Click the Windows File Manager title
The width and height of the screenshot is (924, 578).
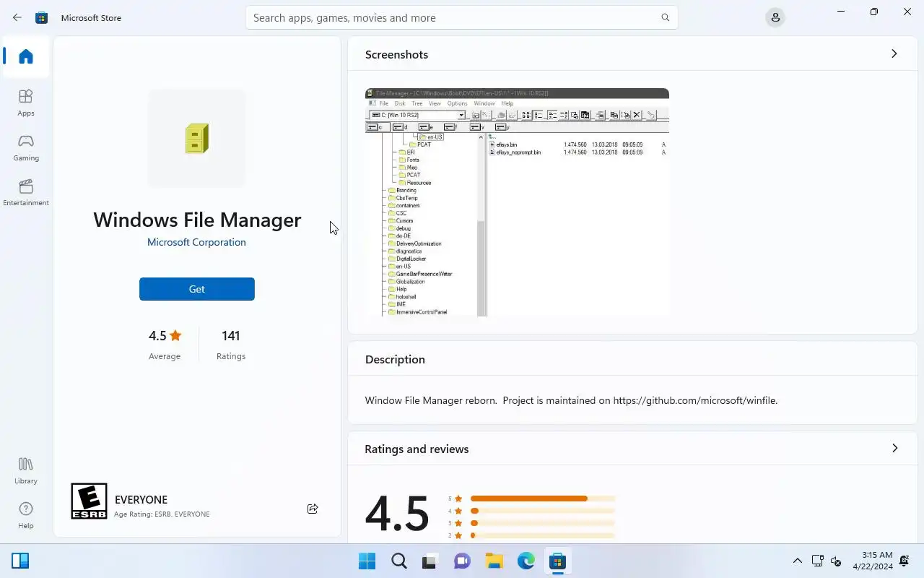[x=197, y=220]
